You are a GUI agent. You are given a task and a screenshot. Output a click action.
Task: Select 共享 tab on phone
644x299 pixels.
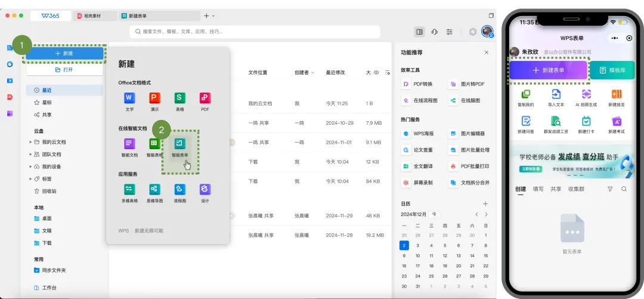coord(556,189)
